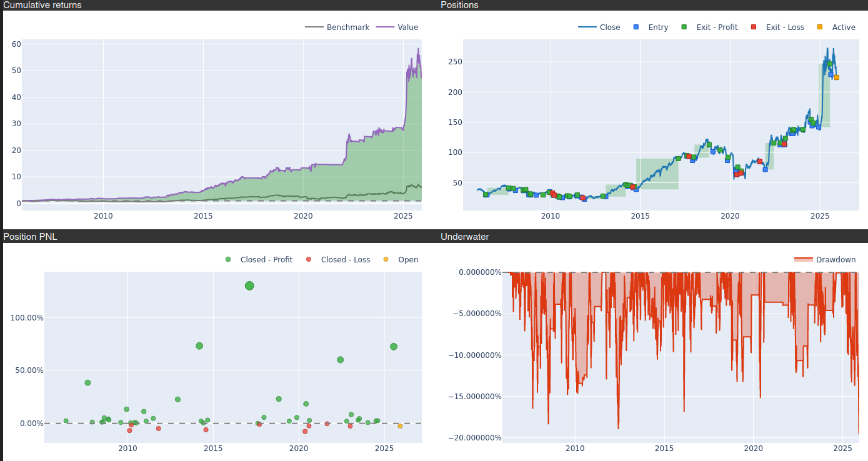868x461 pixels.
Task: Click the red Closed - Loss legend dot
Action: [309, 260]
